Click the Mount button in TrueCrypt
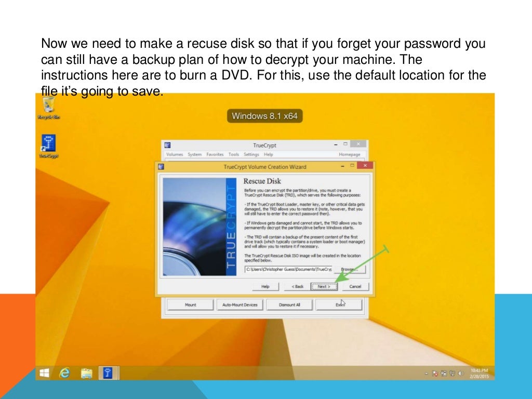The image size is (532, 399). [190, 304]
